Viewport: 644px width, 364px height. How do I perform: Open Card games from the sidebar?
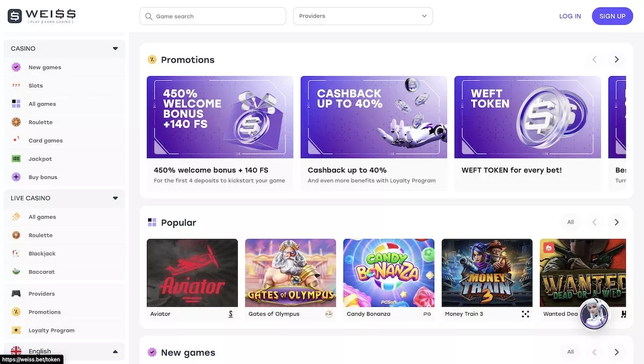pos(45,140)
